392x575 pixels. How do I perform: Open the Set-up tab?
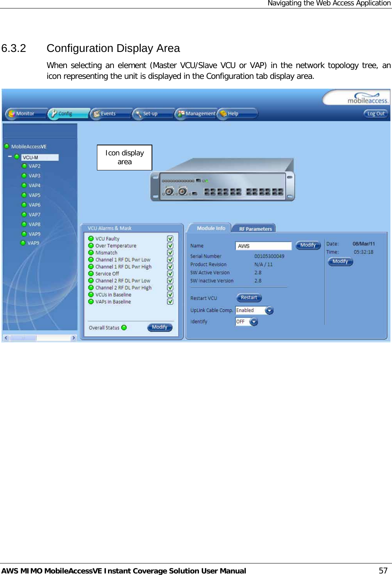click(153, 114)
